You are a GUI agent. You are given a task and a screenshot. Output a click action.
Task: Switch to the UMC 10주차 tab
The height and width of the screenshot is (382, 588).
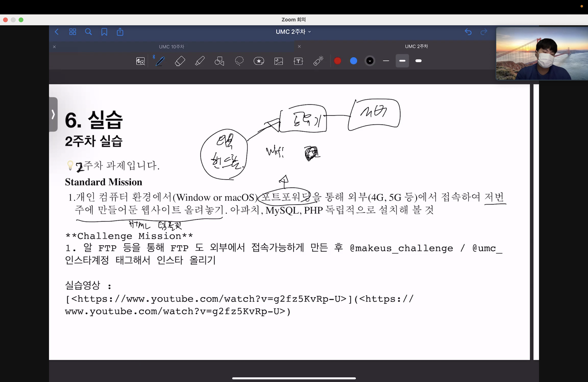pyautogui.click(x=171, y=47)
